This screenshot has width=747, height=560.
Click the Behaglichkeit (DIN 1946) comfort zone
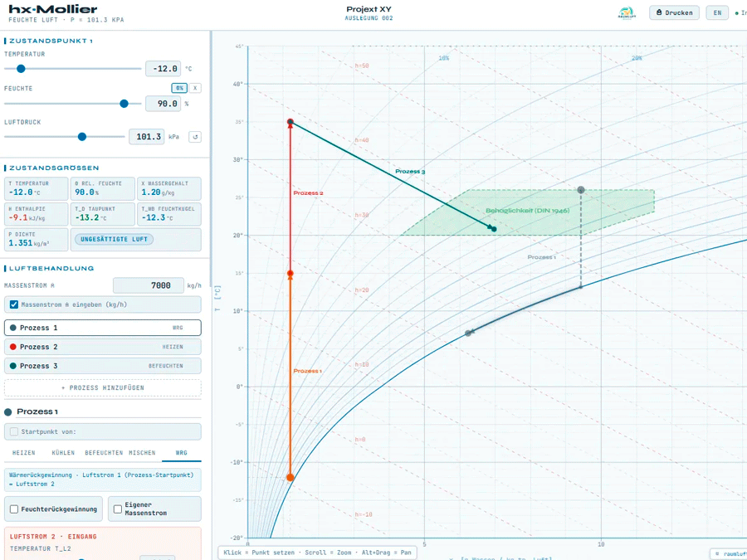527,211
